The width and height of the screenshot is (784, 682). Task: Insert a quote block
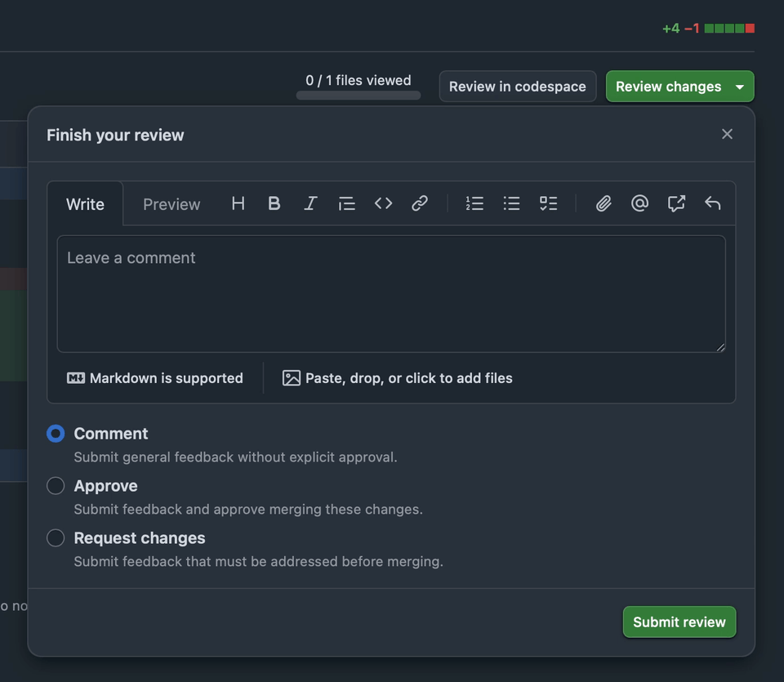pos(346,203)
